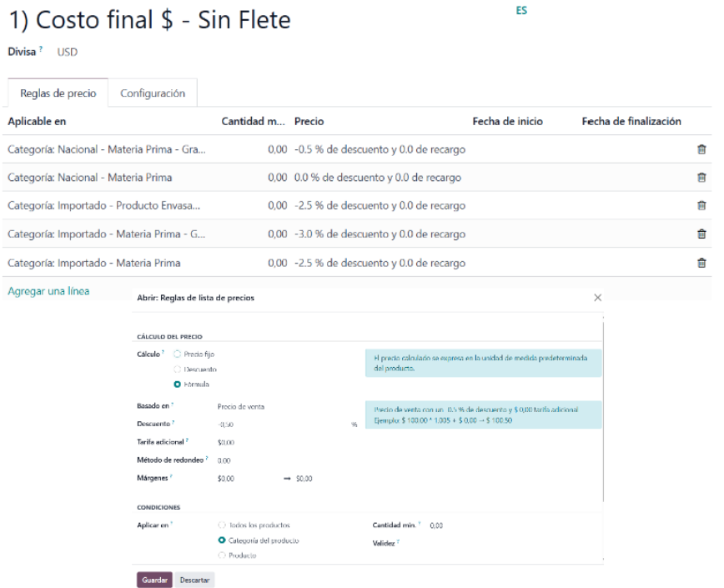Image resolution: width=724 pixels, height=588 pixels.
Task: Remove the -3.0 % Importado - Materia Prima - G... rule
Action: coord(701,234)
